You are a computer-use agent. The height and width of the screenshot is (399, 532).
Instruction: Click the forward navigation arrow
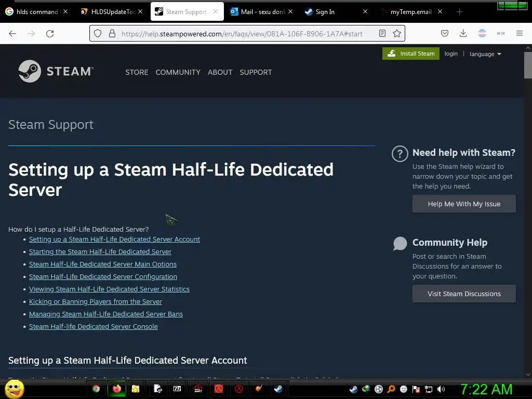coord(31,34)
